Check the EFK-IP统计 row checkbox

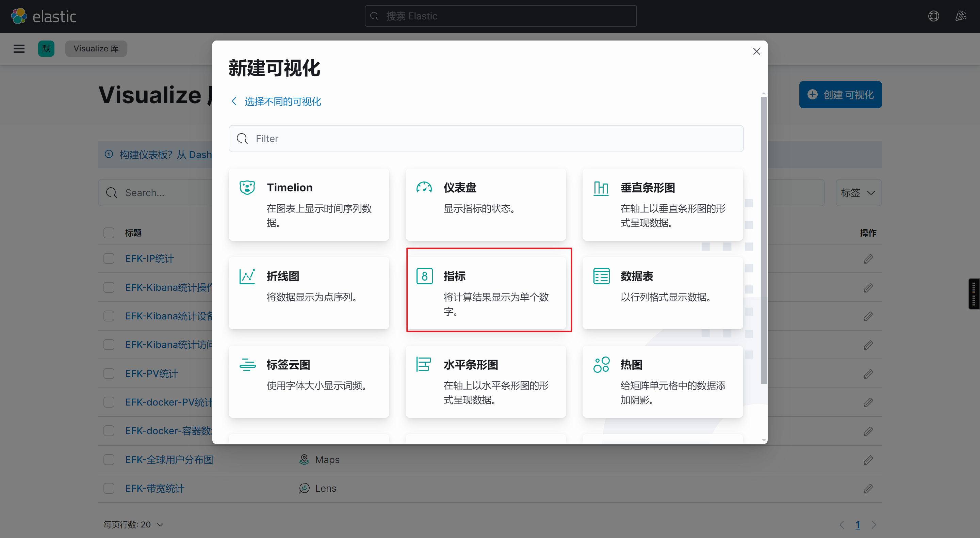(109, 258)
